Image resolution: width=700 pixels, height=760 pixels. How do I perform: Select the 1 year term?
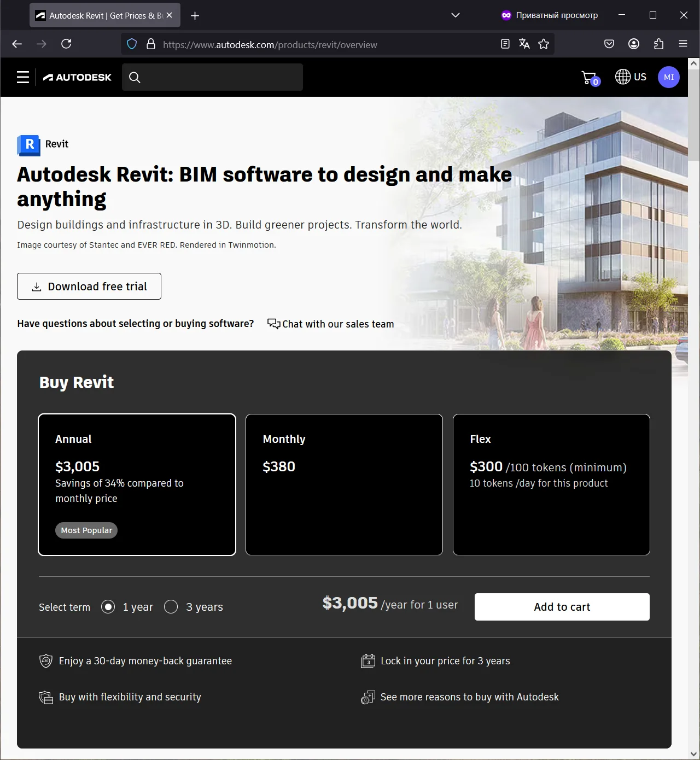[108, 607]
